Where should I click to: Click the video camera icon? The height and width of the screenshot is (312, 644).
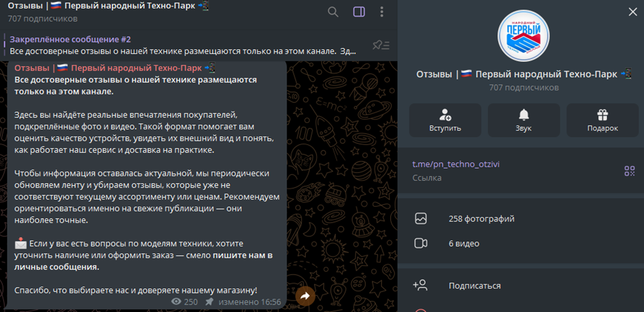[421, 243]
